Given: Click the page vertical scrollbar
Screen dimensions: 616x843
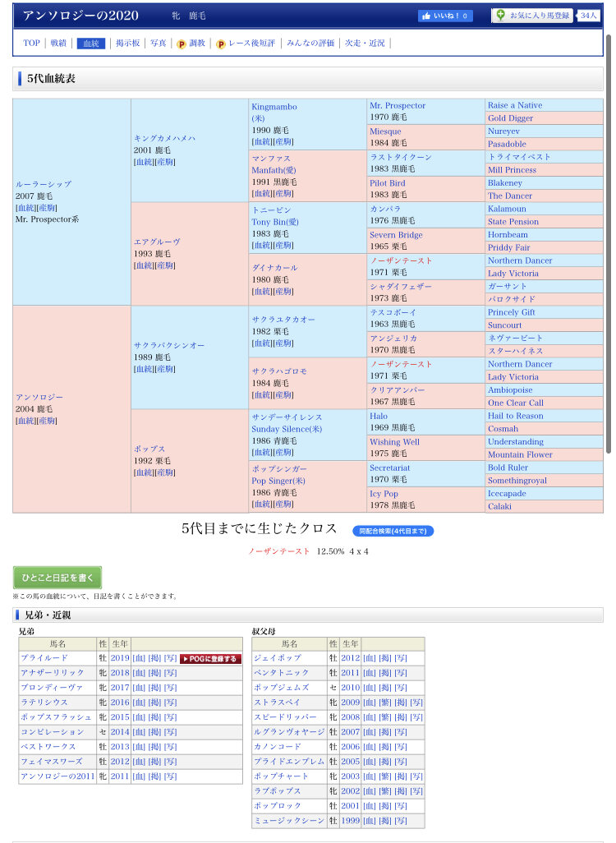Looking at the screenshot, I should click(x=608, y=245).
